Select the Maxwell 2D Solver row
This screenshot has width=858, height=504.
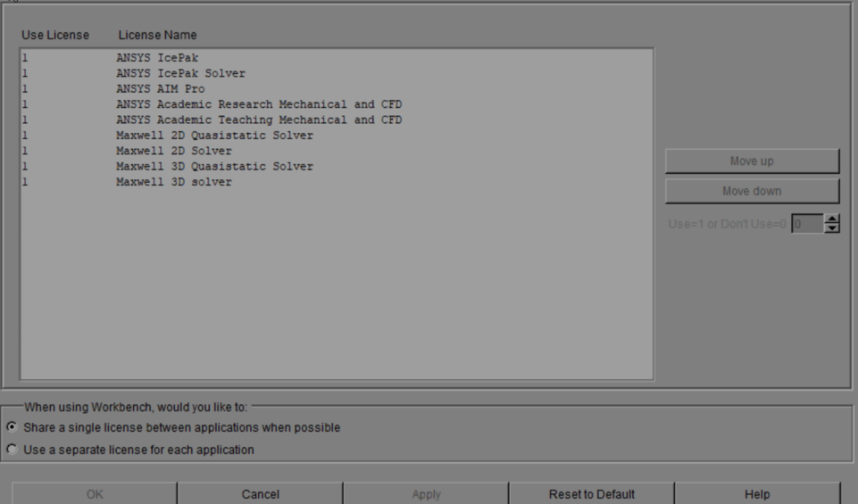[337, 151]
